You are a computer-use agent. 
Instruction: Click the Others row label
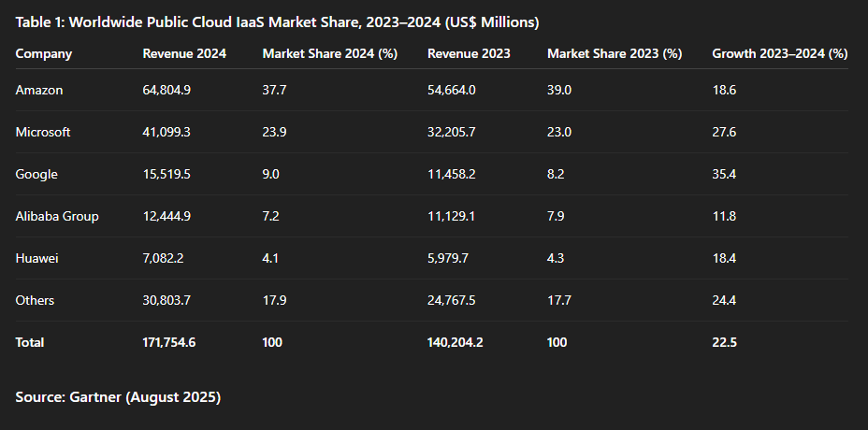tap(35, 300)
